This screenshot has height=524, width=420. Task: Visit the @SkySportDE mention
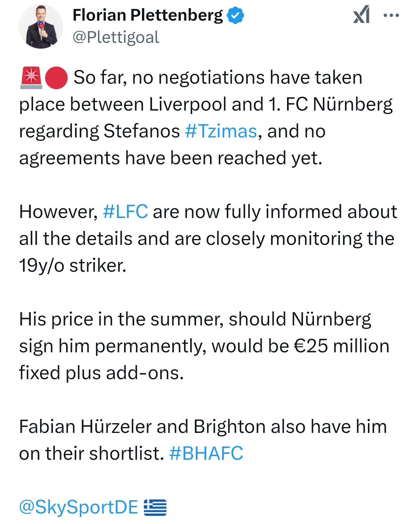tap(79, 508)
